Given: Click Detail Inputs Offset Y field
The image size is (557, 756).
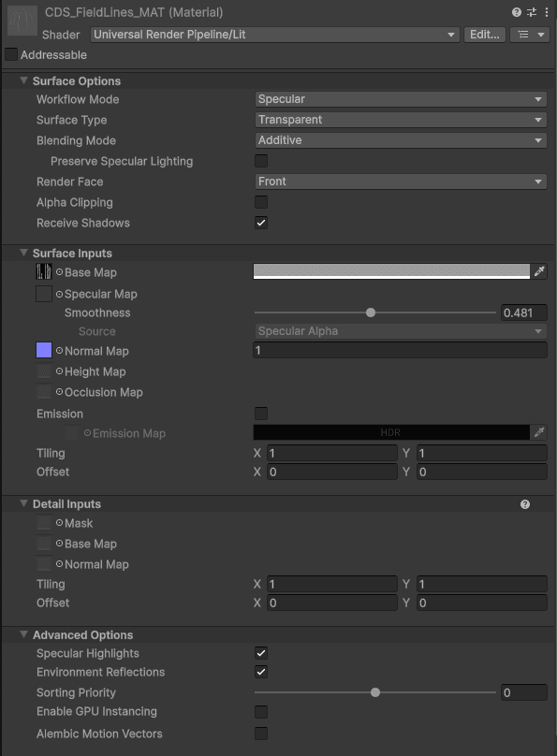Looking at the screenshot, I should pyautogui.click(x=482, y=603).
